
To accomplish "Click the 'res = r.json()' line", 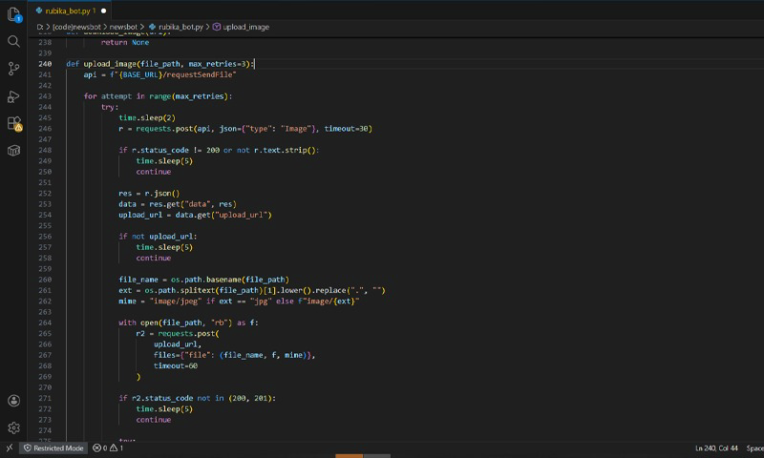I will (149, 193).
